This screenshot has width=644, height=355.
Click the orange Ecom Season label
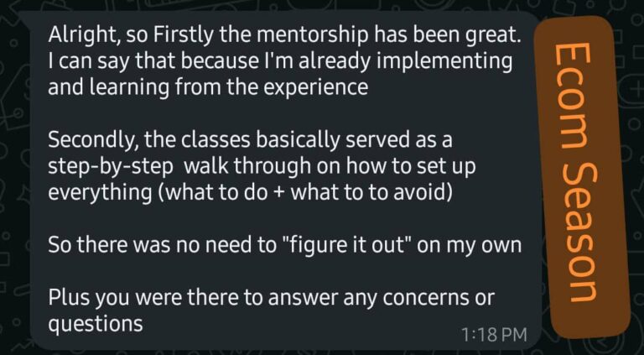(x=581, y=175)
